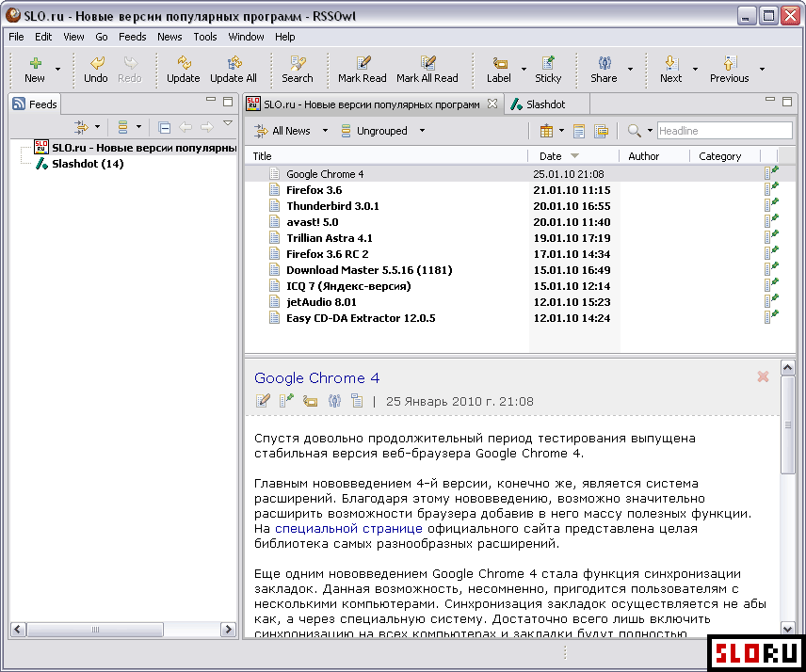This screenshot has width=806, height=672.
Task: Click the Feeds panel horizontal scrollbar thumb
Action: [x=95, y=630]
